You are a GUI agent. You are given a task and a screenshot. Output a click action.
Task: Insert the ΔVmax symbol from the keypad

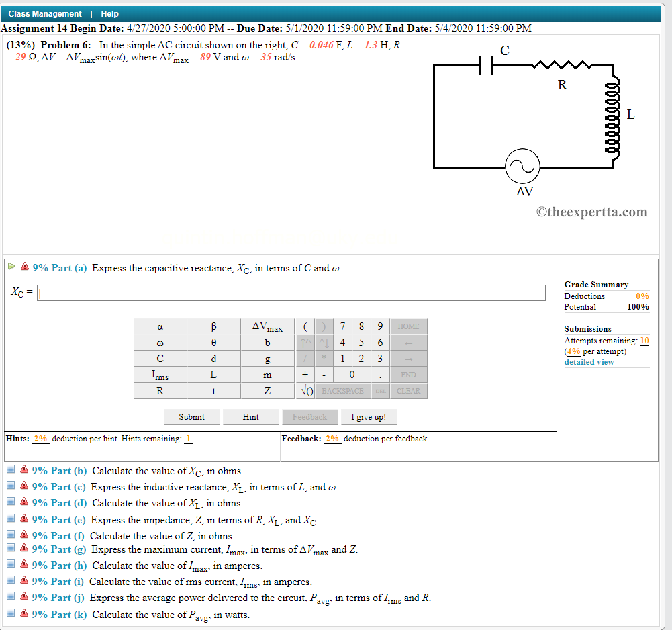(267, 326)
